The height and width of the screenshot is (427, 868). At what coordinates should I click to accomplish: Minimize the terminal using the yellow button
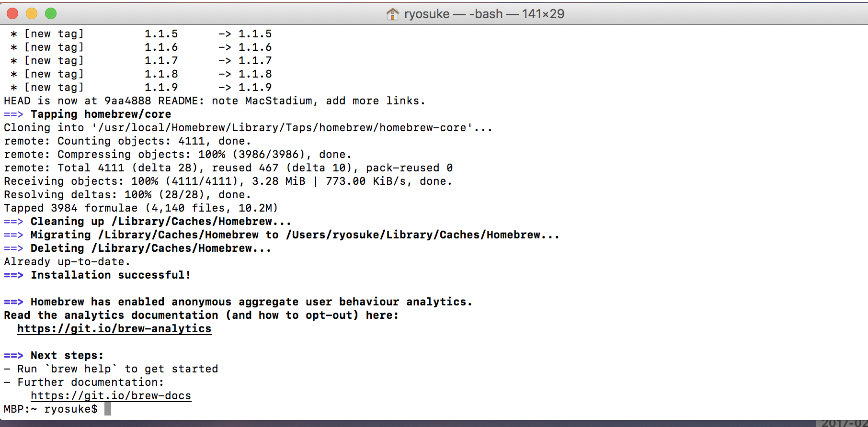(x=32, y=13)
